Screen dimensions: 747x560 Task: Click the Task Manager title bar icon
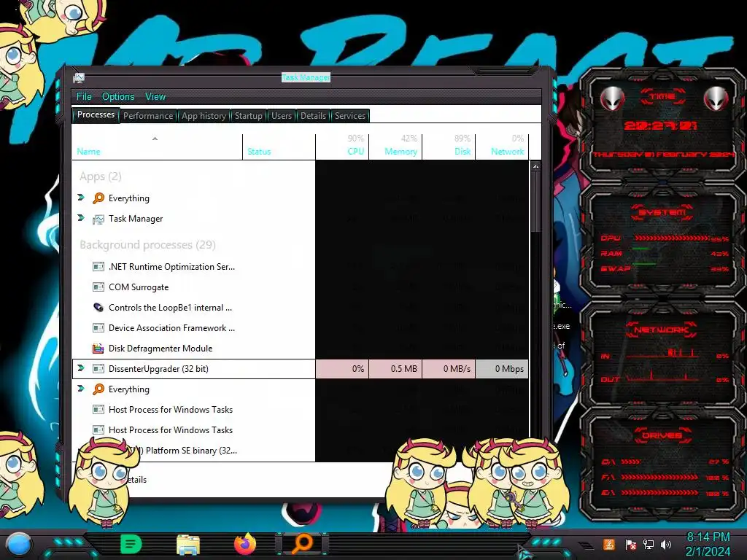(x=79, y=77)
